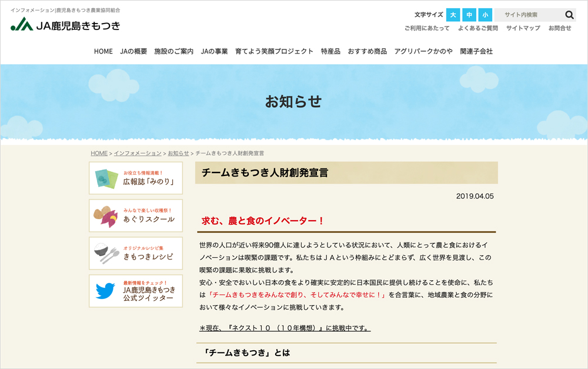The height and width of the screenshot is (369, 588).
Task: Open the 施設のご案内 menu
Action: click(x=173, y=51)
